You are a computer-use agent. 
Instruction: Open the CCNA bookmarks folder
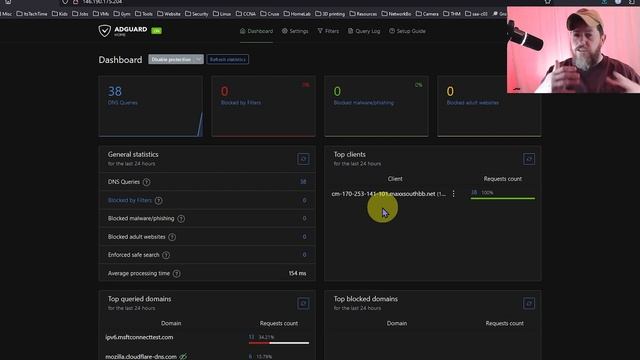[x=246, y=14]
